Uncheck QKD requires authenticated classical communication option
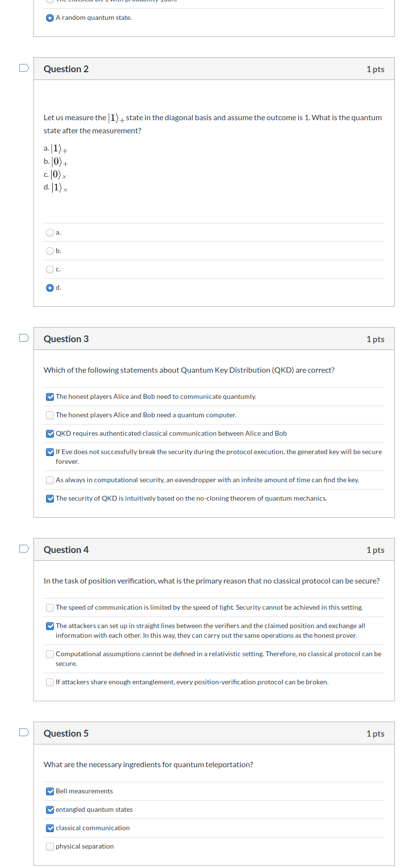This screenshot has width=408, height=868. [50, 434]
